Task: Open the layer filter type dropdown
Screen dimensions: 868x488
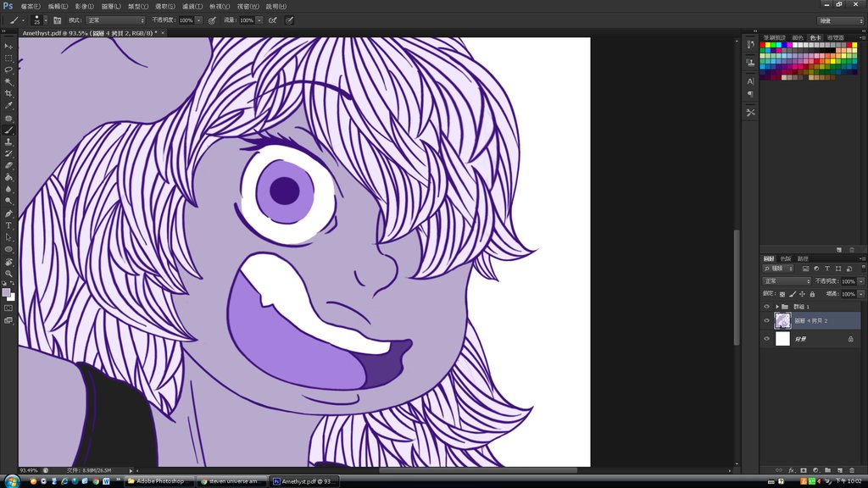Action: tap(779, 269)
